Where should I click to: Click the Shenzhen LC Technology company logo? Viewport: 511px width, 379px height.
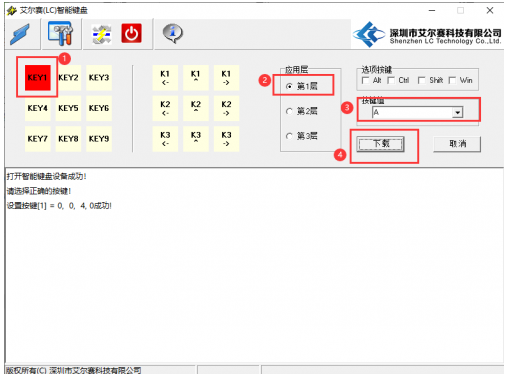click(x=427, y=34)
